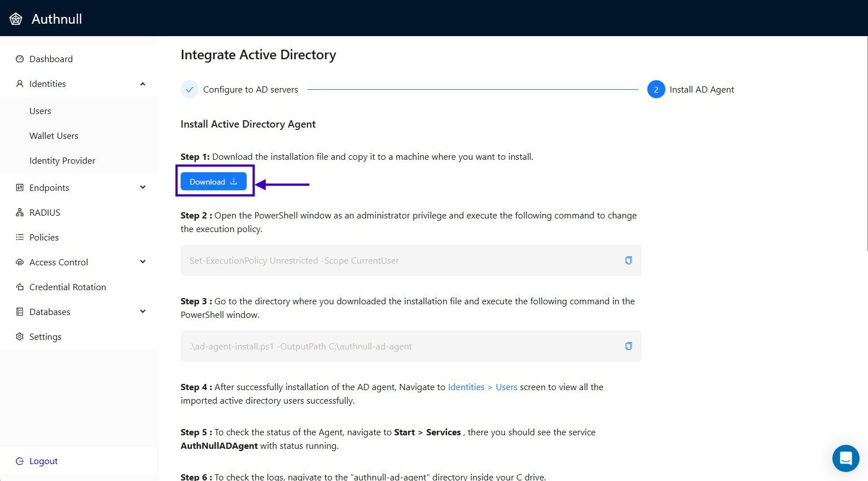The image size is (868, 481).
Task: Expand the Endpoints section
Action: coord(142,187)
